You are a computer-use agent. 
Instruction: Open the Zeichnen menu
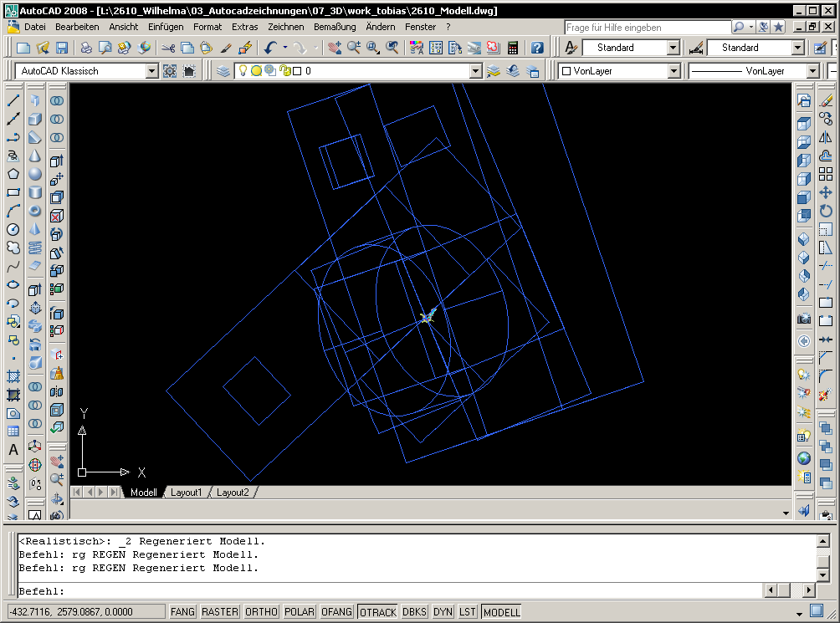point(285,27)
